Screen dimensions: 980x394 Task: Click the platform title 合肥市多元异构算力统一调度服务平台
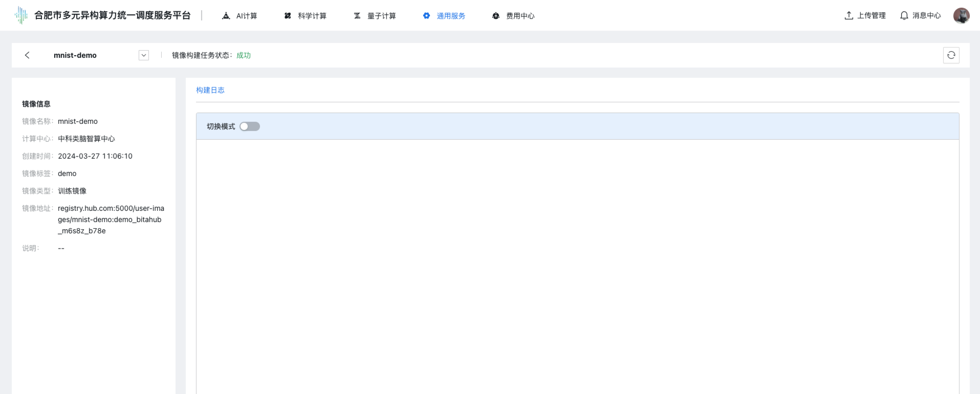112,15
